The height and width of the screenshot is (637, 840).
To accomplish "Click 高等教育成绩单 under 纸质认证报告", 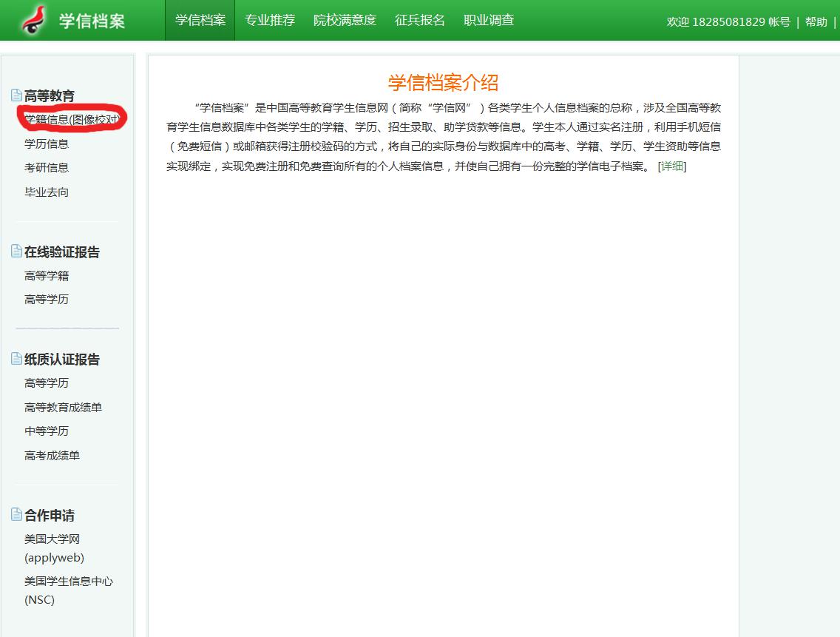I will tap(63, 408).
